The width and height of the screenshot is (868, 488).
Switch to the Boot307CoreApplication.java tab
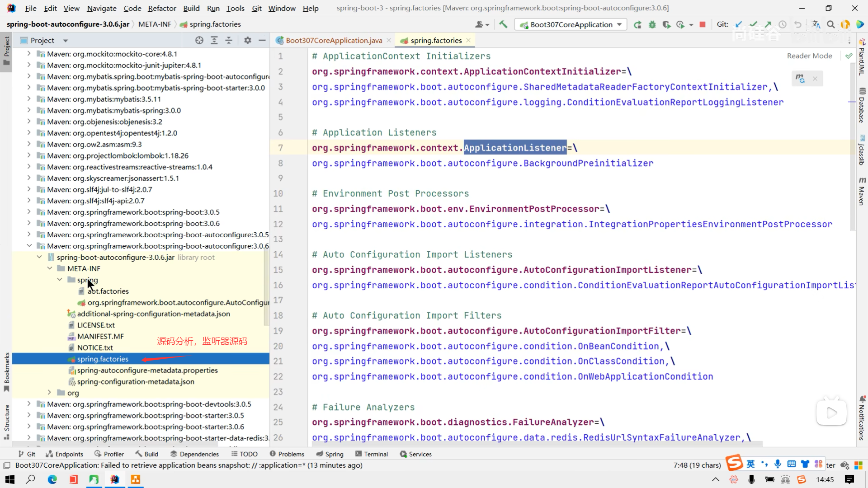[334, 40]
